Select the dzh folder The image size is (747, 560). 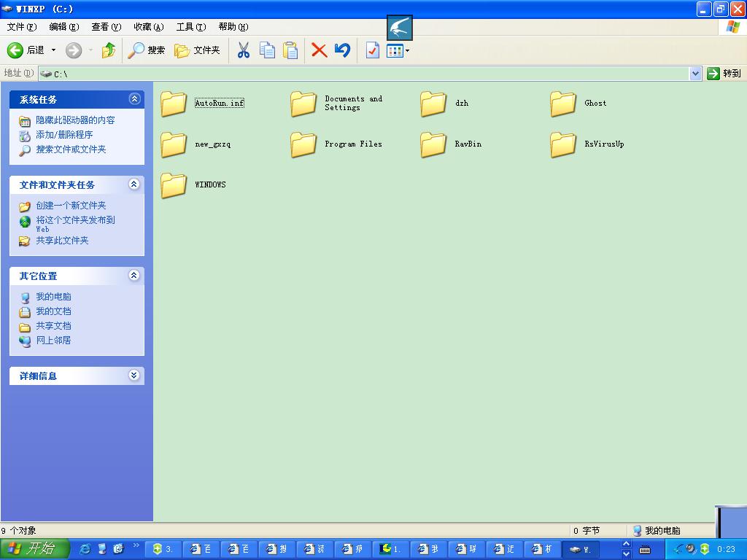point(444,104)
